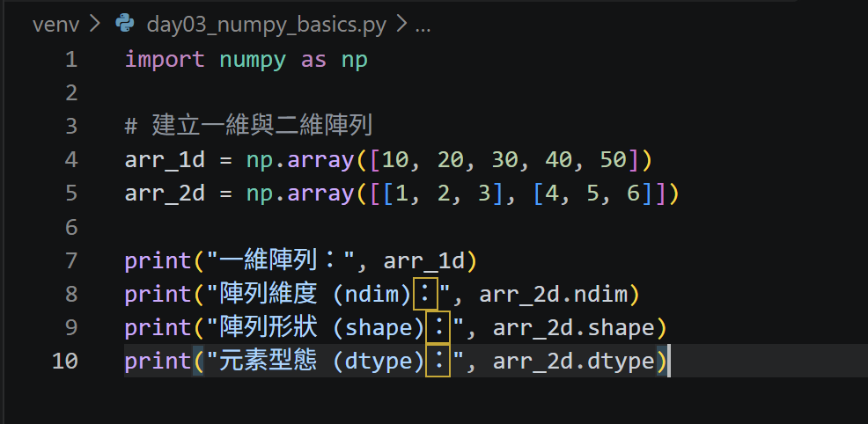Click the chevron after venv breadcrumb

(94, 25)
